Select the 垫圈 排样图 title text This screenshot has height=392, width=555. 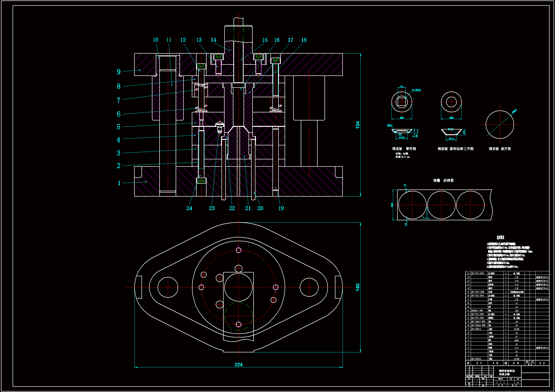click(x=443, y=180)
